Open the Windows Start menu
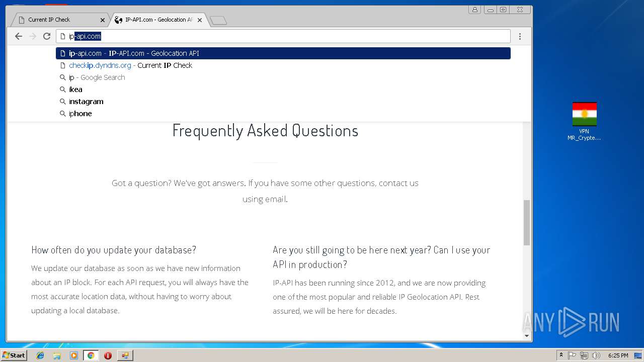 tap(14, 355)
